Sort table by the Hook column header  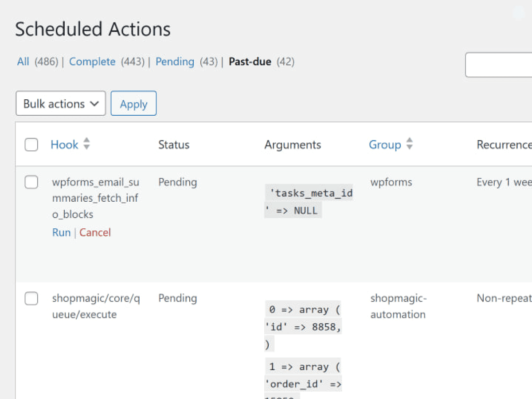point(64,145)
